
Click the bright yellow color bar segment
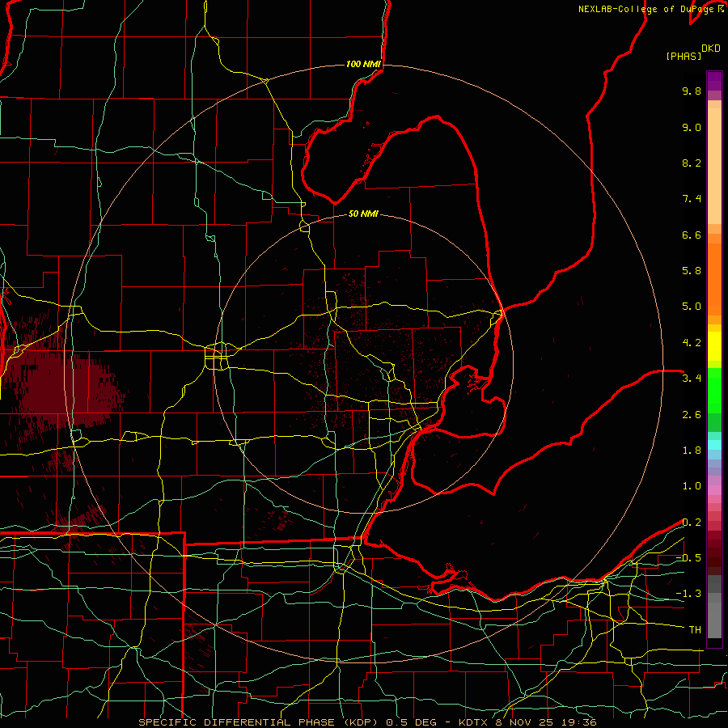(714, 346)
